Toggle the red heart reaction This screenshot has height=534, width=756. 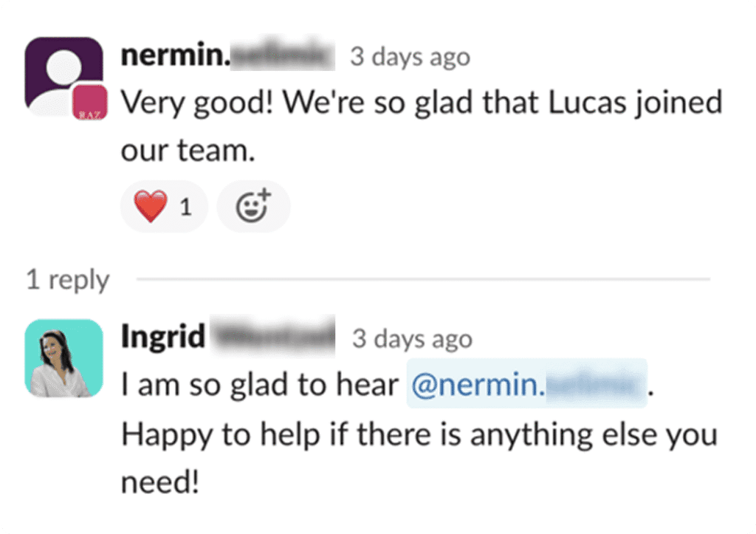(151, 207)
